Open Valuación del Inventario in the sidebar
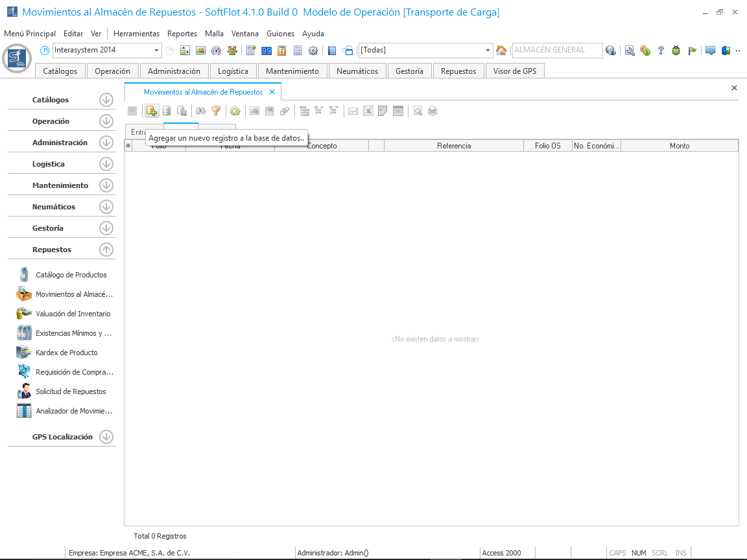747x560 pixels. pyautogui.click(x=73, y=314)
